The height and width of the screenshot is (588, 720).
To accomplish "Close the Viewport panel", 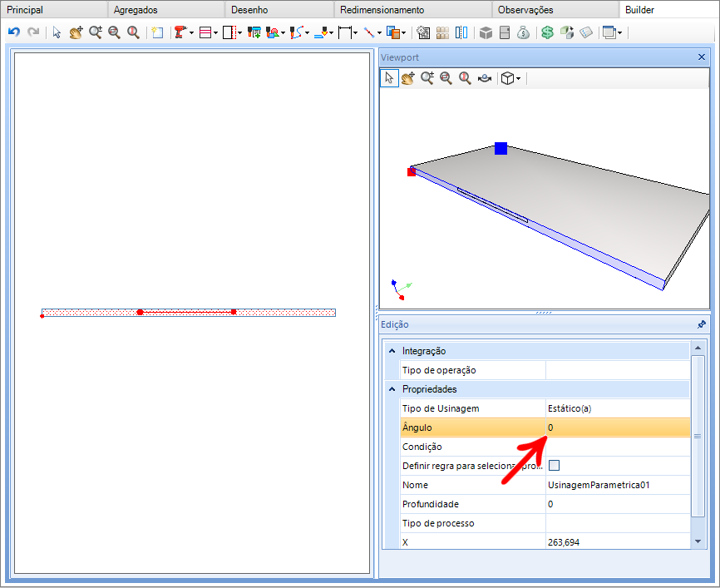I will click(701, 57).
